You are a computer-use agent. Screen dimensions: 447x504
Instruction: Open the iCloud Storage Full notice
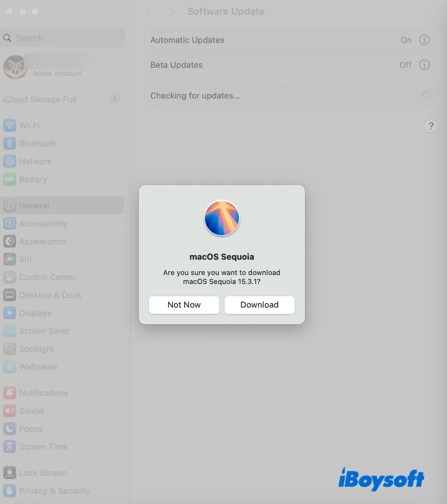[x=63, y=100]
